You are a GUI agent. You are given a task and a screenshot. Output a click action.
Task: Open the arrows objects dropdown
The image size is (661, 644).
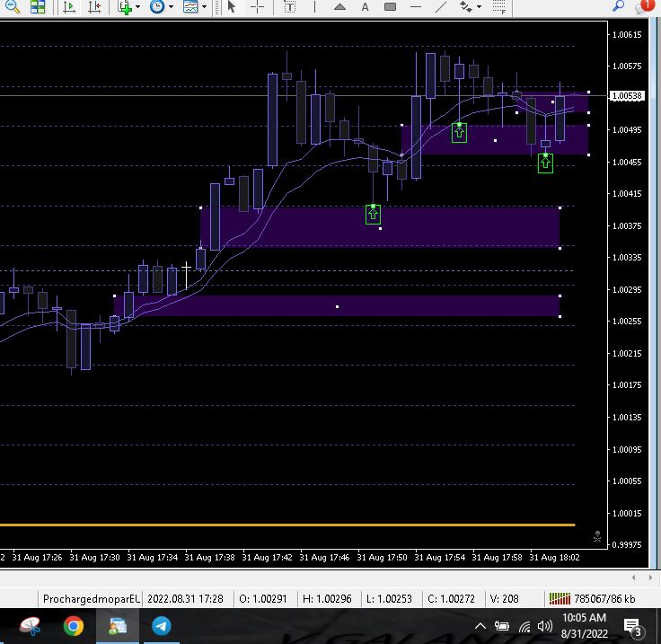pos(479,7)
